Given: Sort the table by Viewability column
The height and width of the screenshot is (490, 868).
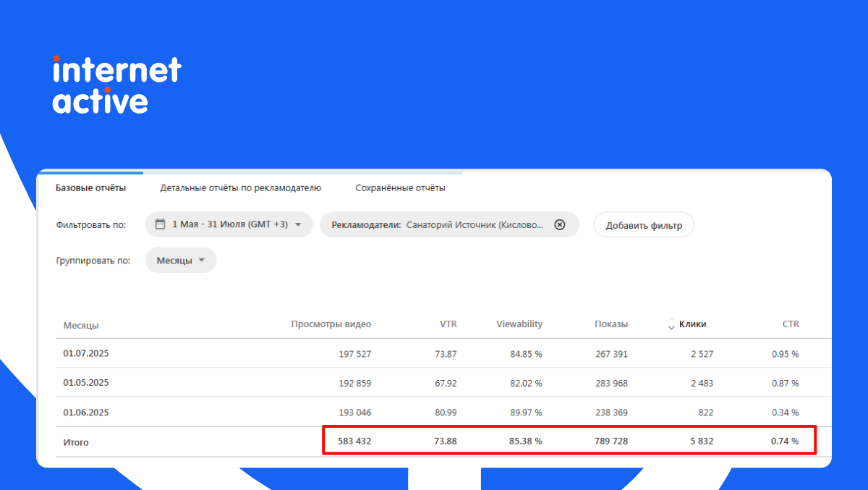Looking at the screenshot, I should click(519, 324).
